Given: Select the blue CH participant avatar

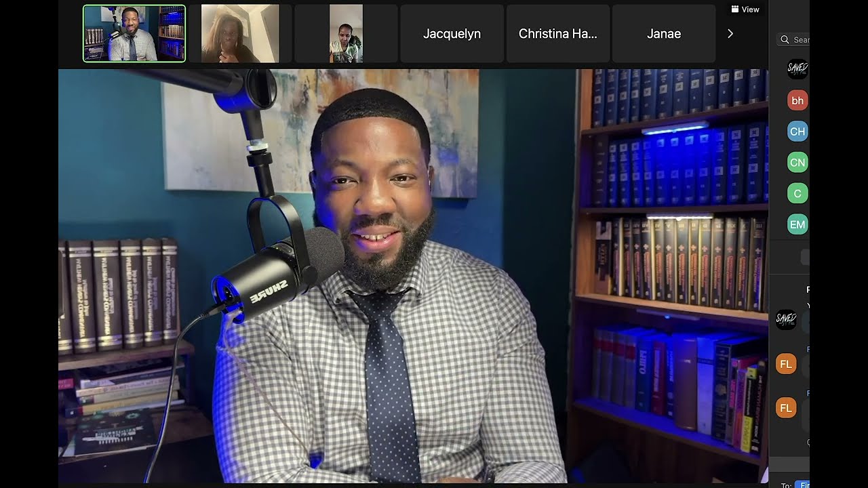Looking at the screenshot, I should tap(797, 131).
